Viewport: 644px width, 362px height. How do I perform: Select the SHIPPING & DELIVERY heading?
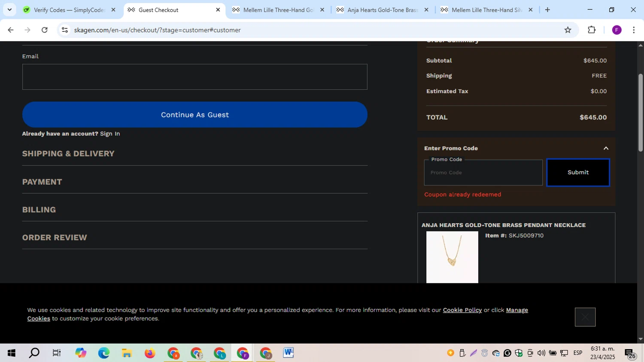[x=68, y=154]
